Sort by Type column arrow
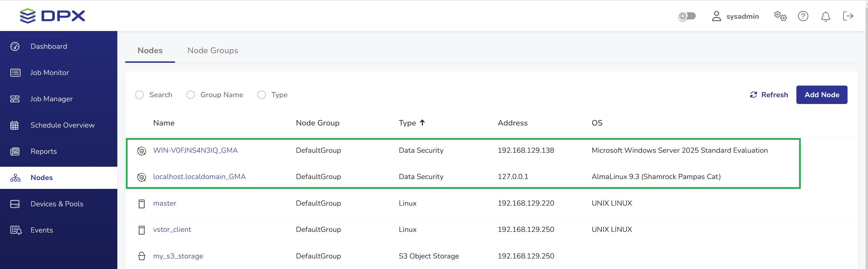 point(422,123)
